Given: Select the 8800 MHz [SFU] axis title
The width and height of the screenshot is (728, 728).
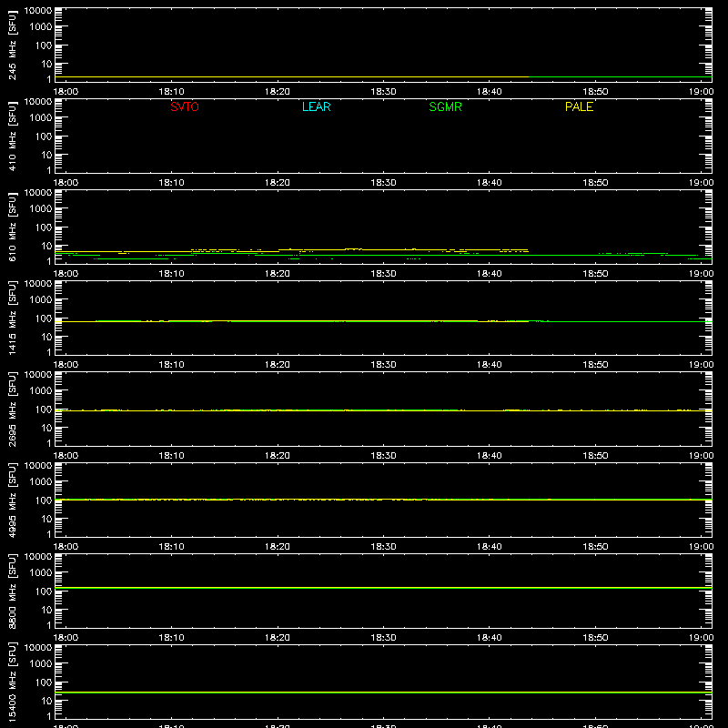Looking at the screenshot, I should (13, 591).
